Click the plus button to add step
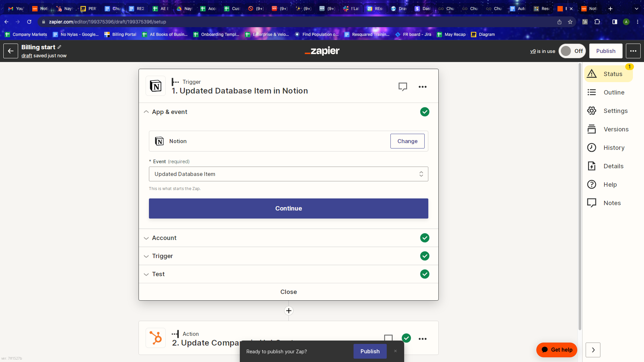Image resolution: width=644 pixels, height=362 pixels. (288, 311)
